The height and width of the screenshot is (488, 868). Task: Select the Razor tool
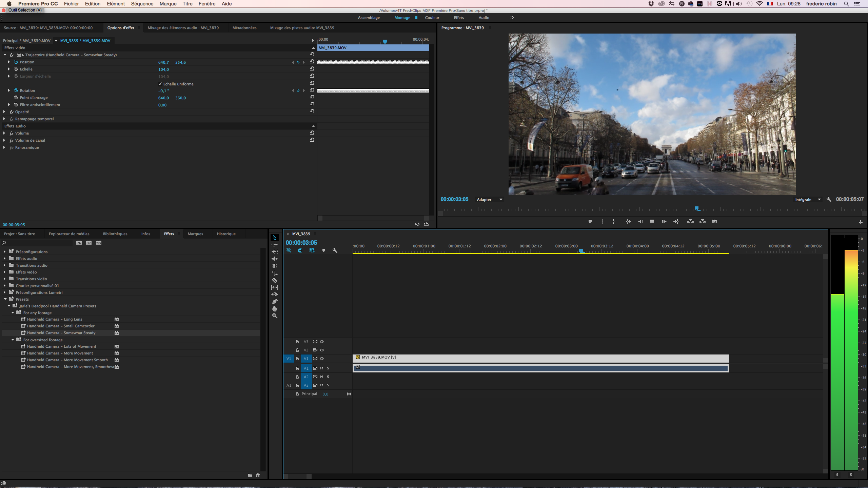pos(275,280)
